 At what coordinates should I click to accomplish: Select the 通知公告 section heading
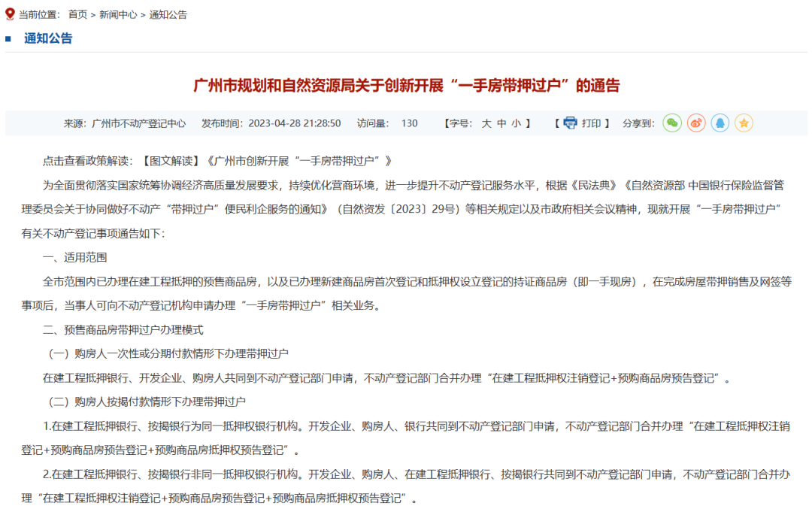[48, 38]
